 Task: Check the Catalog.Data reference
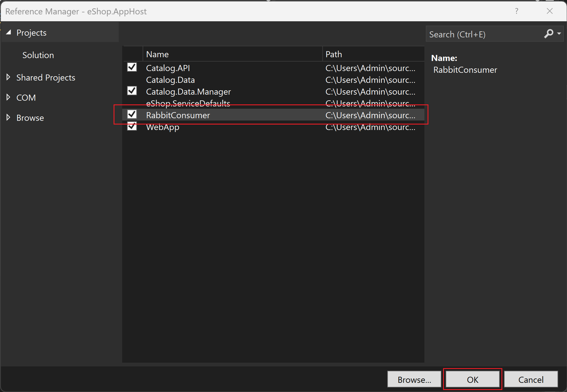(132, 80)
